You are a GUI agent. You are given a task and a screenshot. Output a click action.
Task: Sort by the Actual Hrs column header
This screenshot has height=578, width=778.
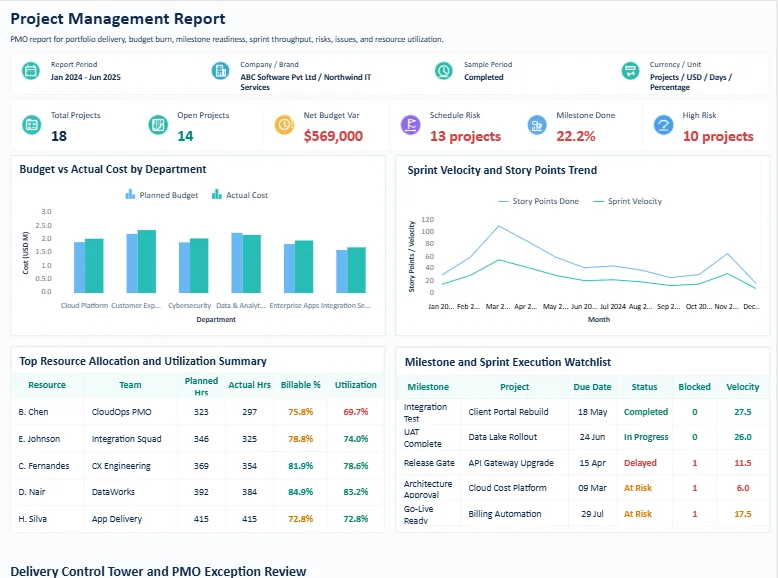coord(250,385)
